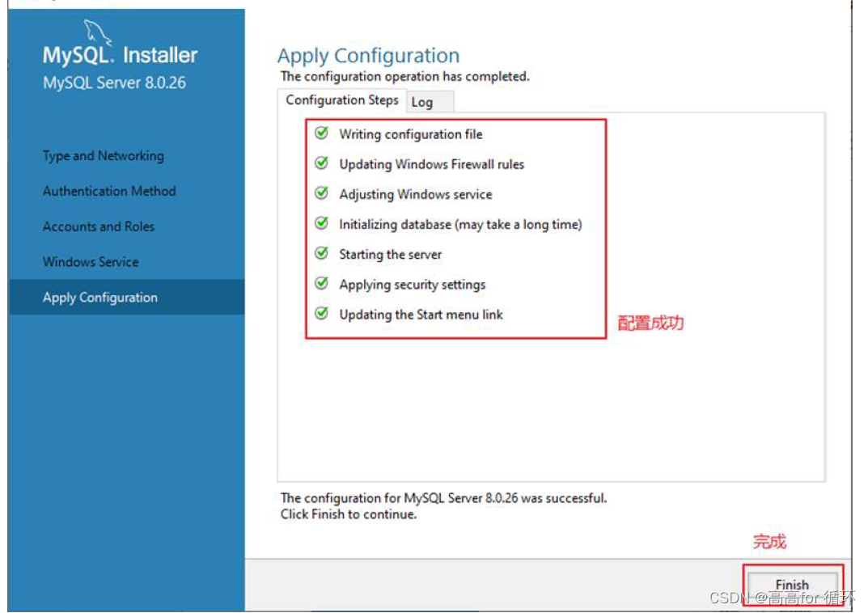This screenshot has width=868, height=613.
Task: Click 'Initializing database (may take a long time)' text
Action: (x=460, y=225)
